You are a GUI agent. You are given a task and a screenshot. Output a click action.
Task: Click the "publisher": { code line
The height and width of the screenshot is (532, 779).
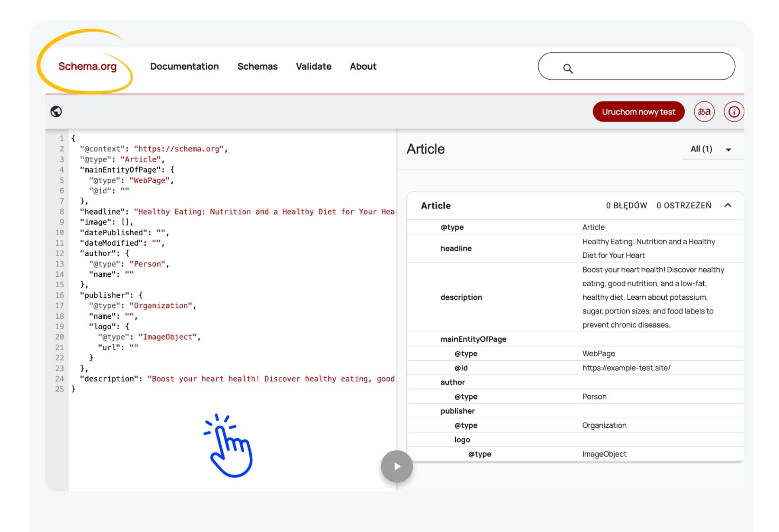point(111,295)
